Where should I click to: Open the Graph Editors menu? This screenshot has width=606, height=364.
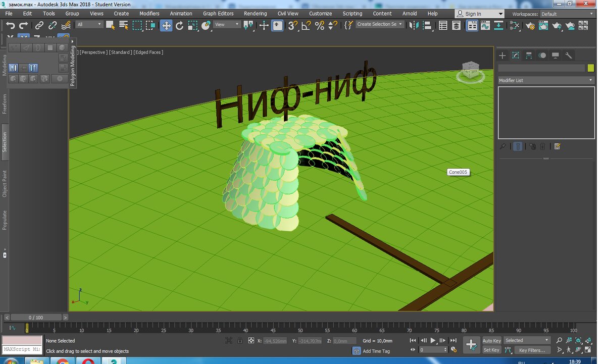[218, 14]
